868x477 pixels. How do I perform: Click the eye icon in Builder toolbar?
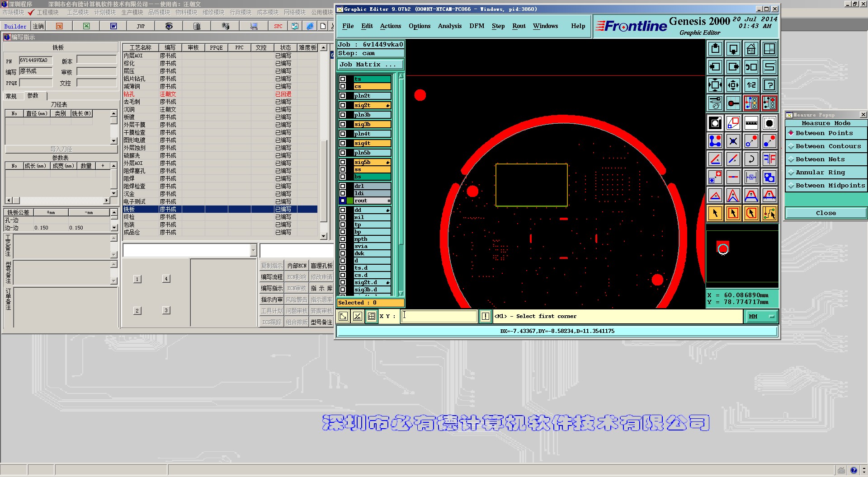point(169,26)
